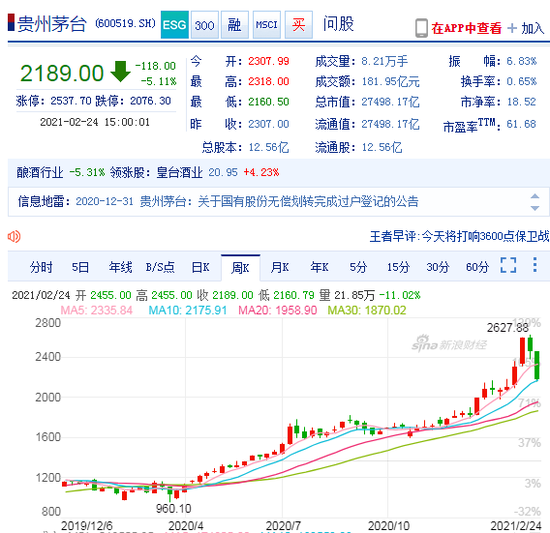Open the 王者早评 news headline

[x=460, y=236]
